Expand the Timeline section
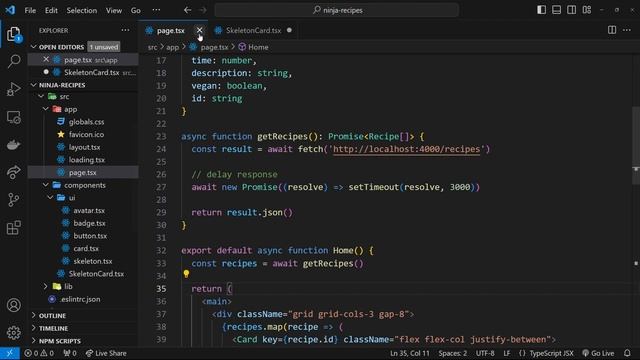Viewport: 640px width, 360px height. pos(33,328)
